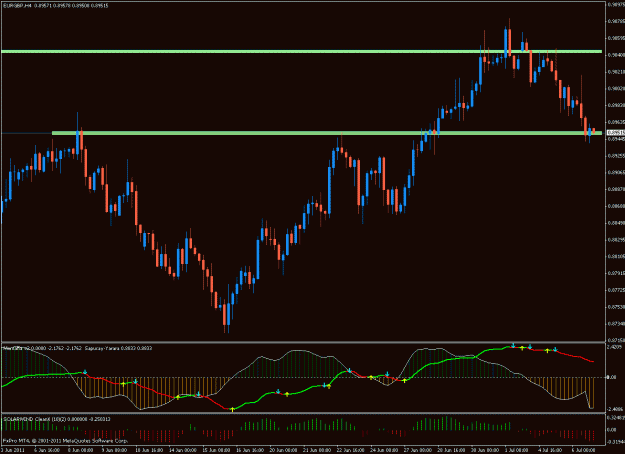Click the '27 Jun 00:00' time axis label
The width and height of the screenshot is (625, 454).
418,450
